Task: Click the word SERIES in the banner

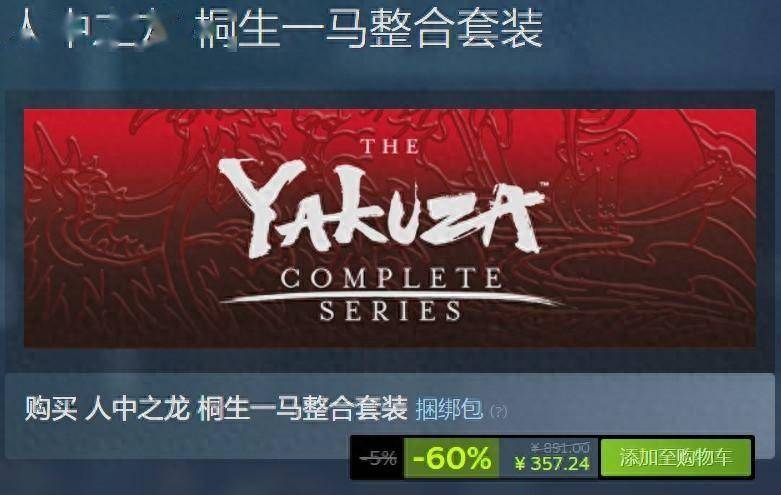Action: pos(390,311)
